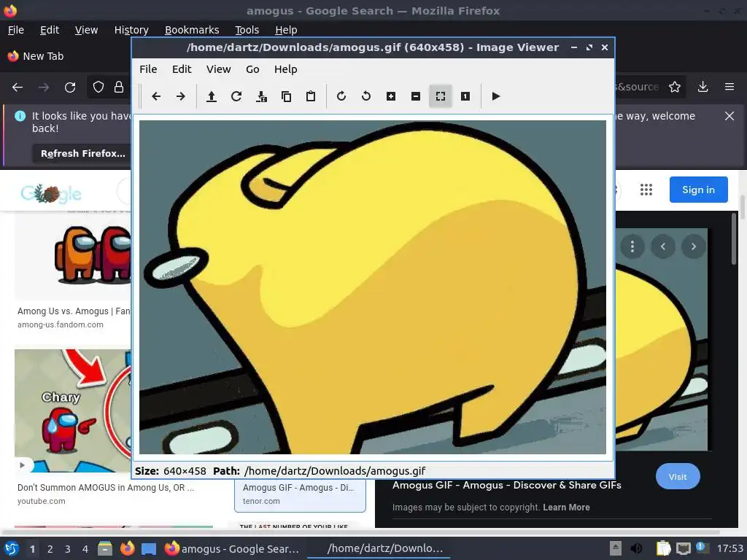The width and height of the screenshot is (747, 560).
Task: Click the Save As icon in viewer toolbar
Action: click(x=261, y=96)
